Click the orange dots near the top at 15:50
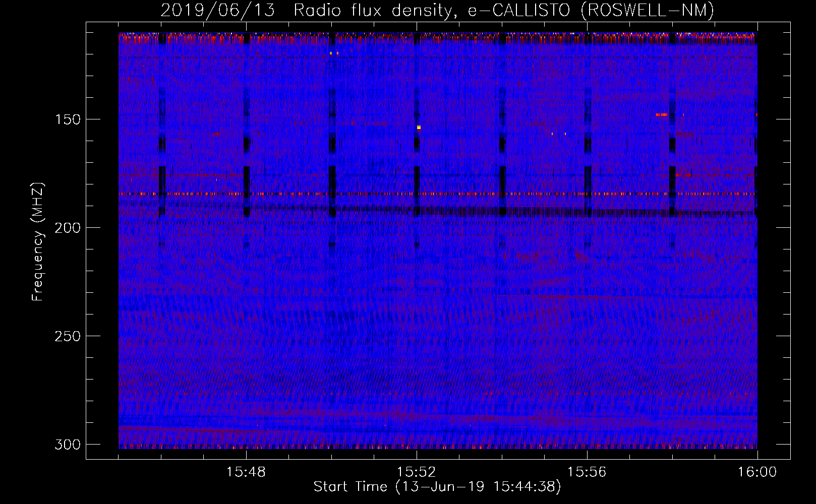 [333, 53]
